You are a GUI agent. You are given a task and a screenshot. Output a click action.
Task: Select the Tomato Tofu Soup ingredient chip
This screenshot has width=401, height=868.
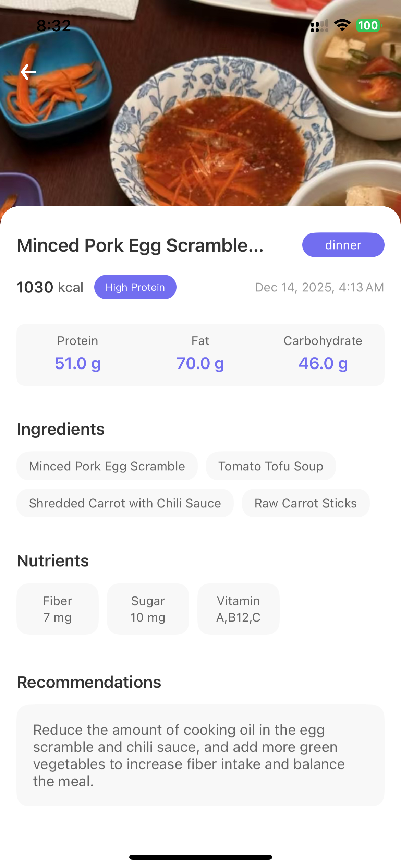[271, 466]
